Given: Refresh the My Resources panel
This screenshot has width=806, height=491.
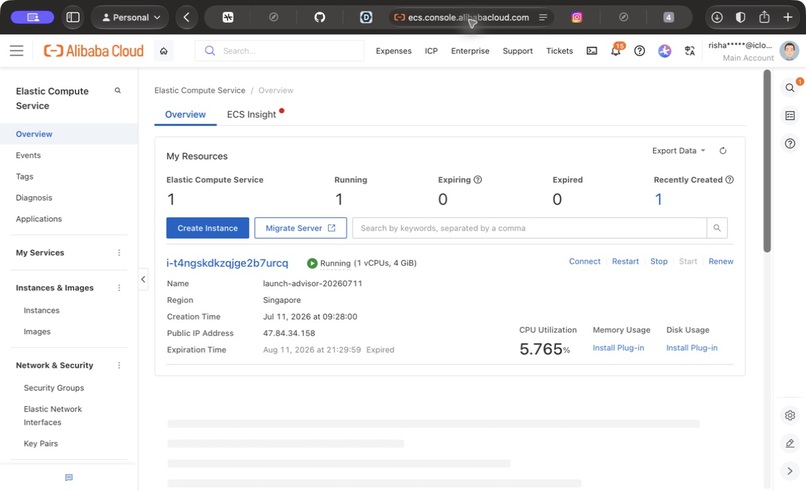Looking at the screenshot, I should pyautogui.click(x=723, y=151).
